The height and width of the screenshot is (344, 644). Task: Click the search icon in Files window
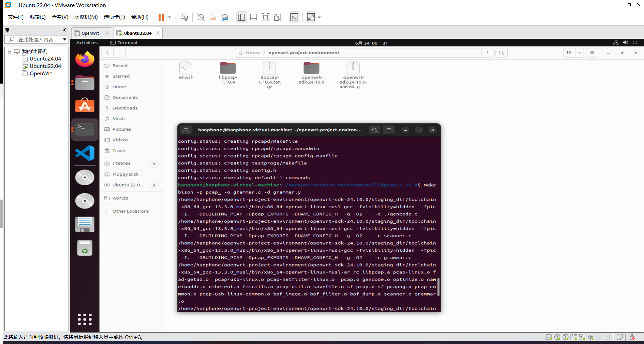tap(501, 53)
